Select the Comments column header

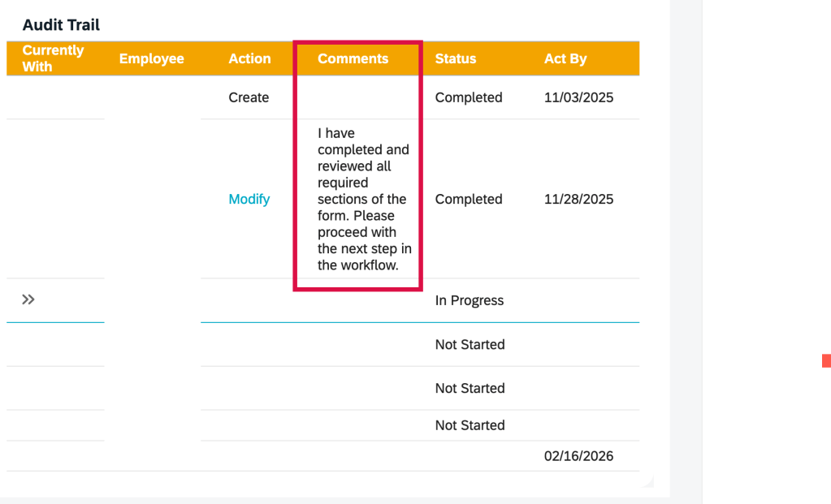353,58
